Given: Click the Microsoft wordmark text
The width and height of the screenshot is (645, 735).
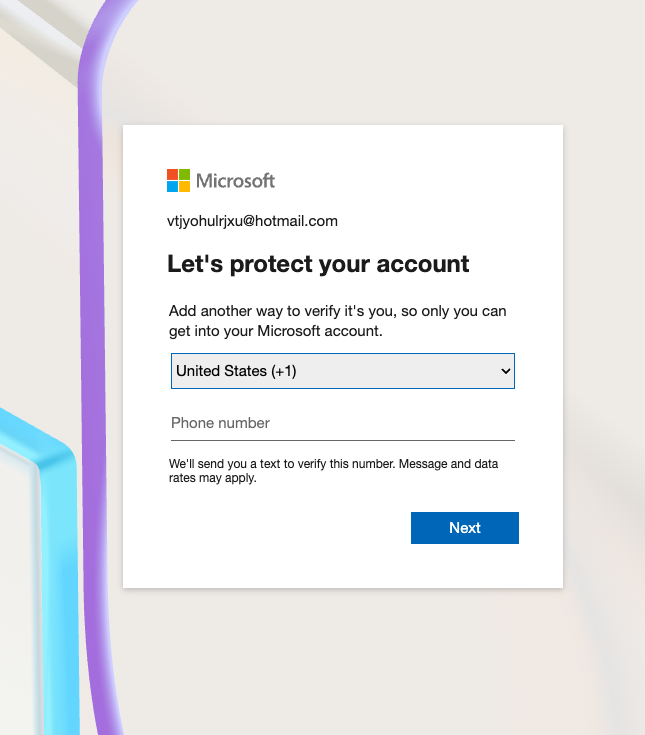Looking at the screenshot, I should [x=235, y=180].
